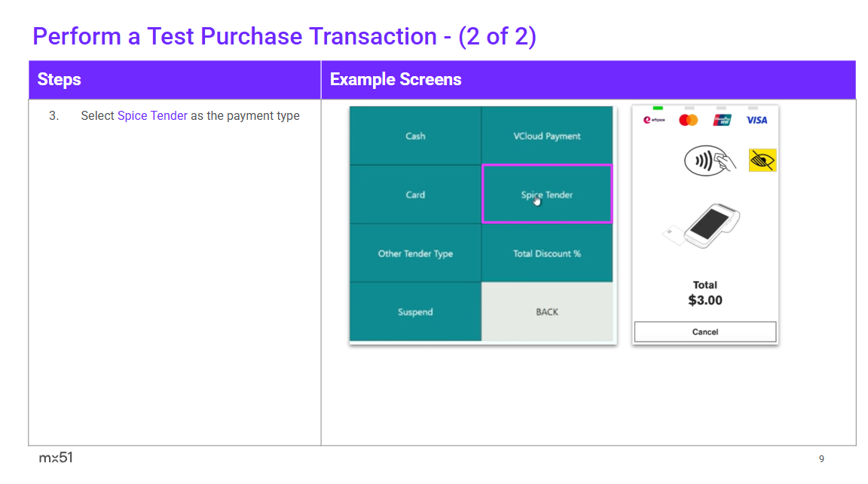The width and height of the screenshot is (868, 484).
Task: Click the green status light indicator
Action: (658, 108)
